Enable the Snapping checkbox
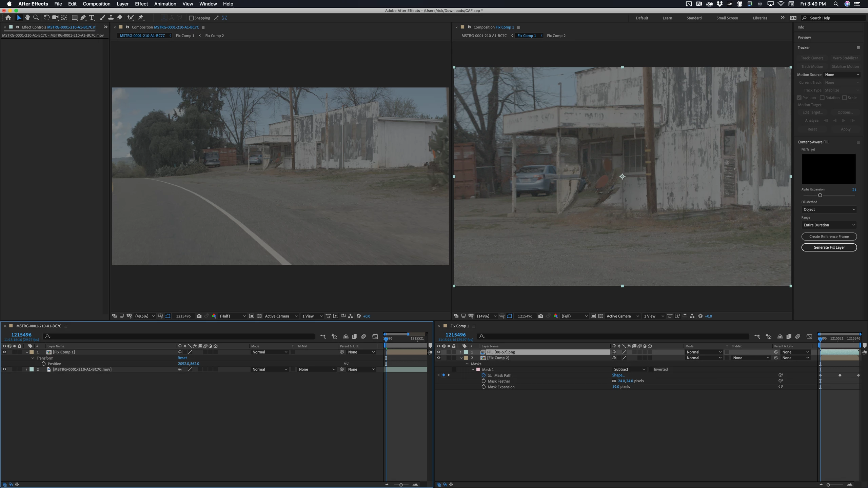This screenshot has width=868, height=488. click(x=191, y=18)
